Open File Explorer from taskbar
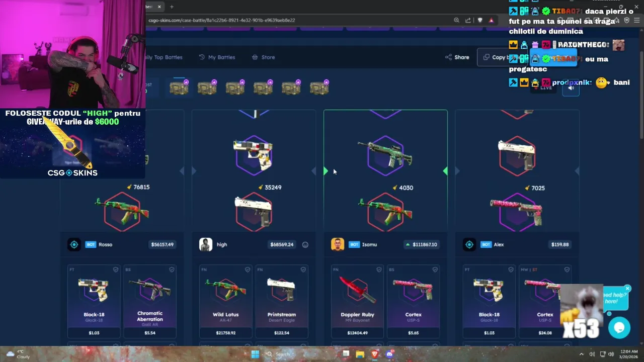This screenshot has width=644, height=362. pyautogui.click(x=360, y=354)
